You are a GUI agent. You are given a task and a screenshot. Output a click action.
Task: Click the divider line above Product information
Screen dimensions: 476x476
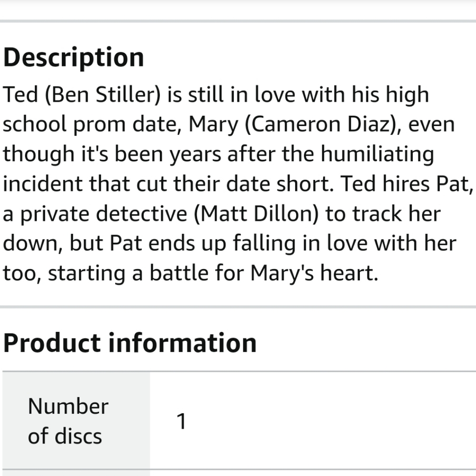click(238, 307)
